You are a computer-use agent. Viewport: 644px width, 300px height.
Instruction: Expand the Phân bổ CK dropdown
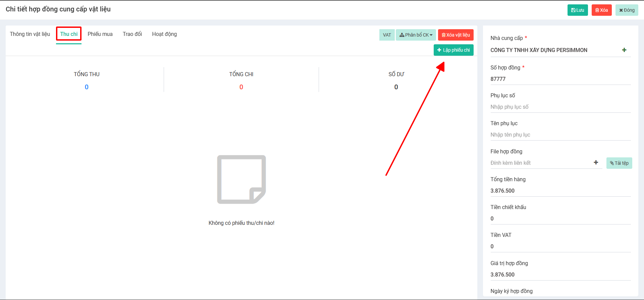click(x=416, y=35)
